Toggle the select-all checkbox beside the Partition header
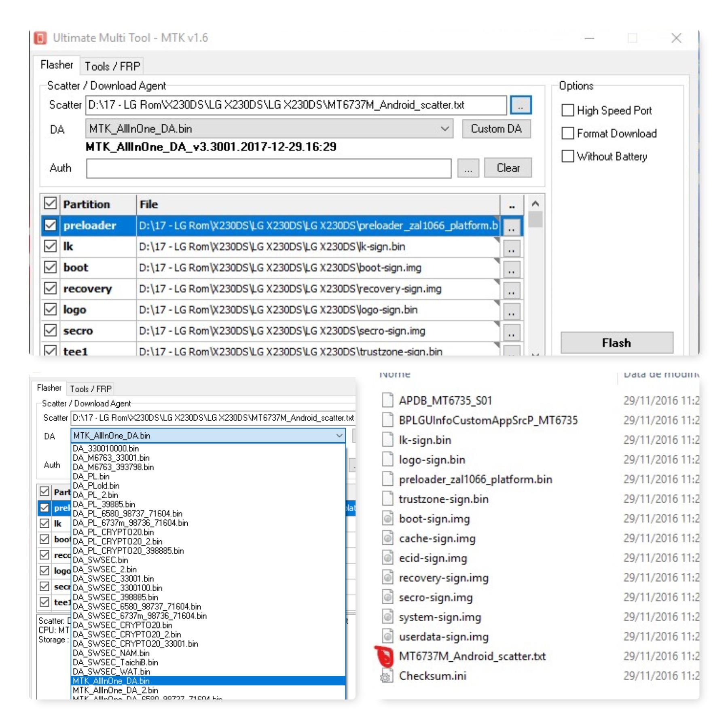The width and height of the screenshot is (728, 728). 50,203
